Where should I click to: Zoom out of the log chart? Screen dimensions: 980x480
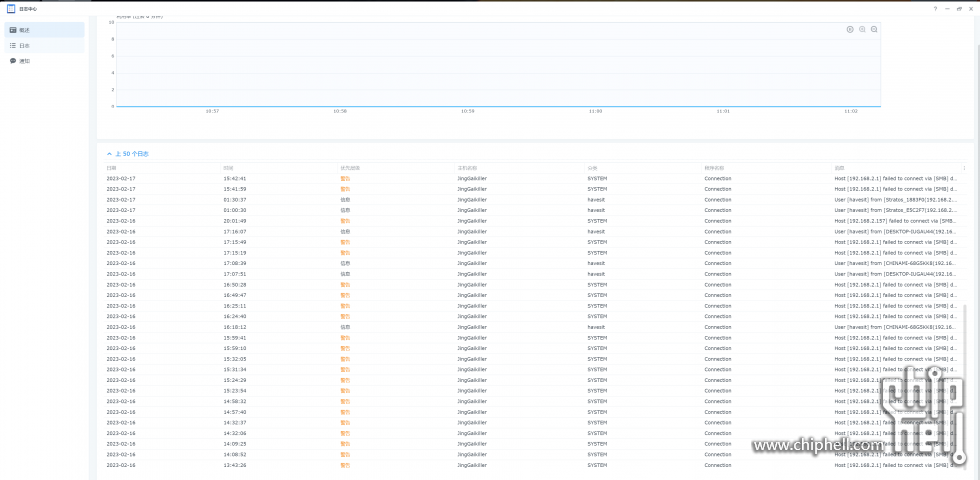click(874, 29)
